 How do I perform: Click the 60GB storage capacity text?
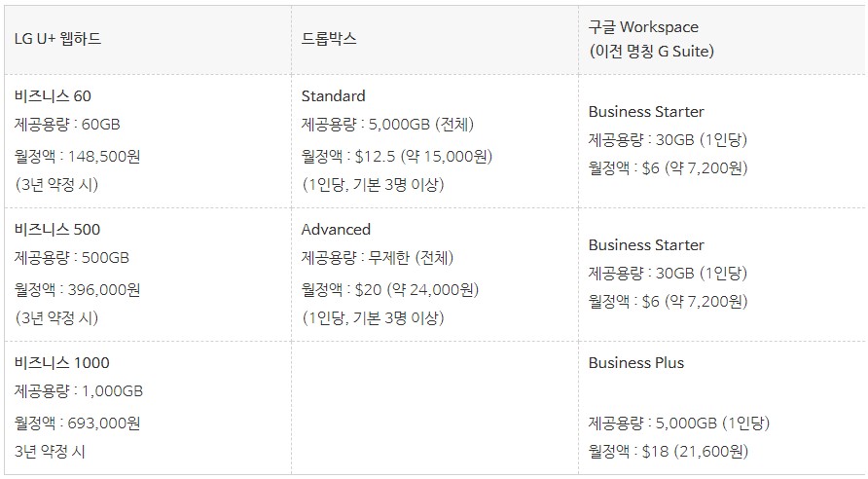[101, 125]
